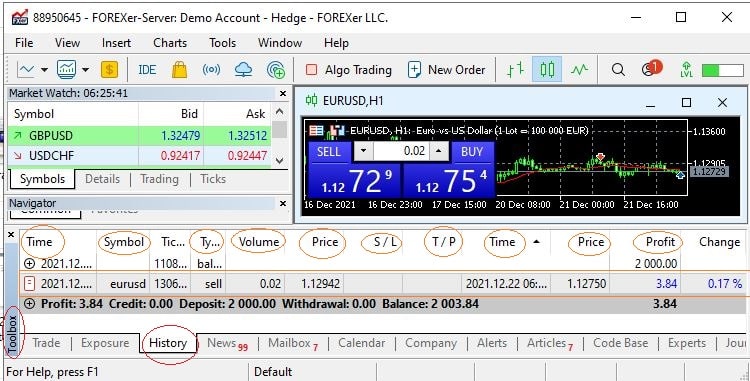Open the Charts menu

(170, 43)
